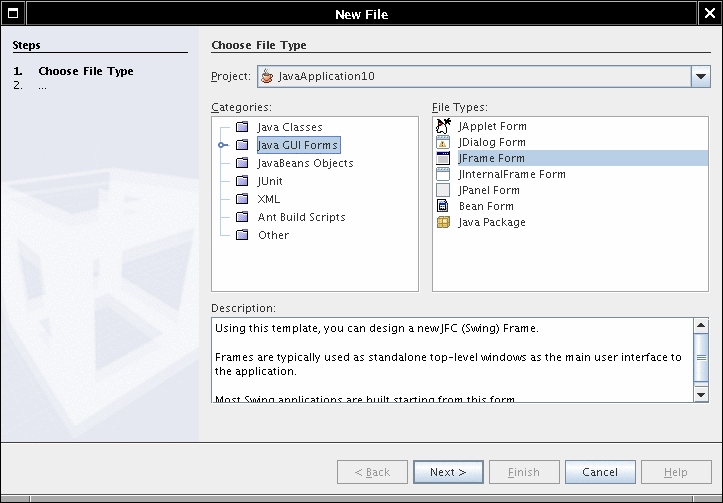Viewport: 723px width, 503px height.
Task: Click the Java Package icon
Action: click(x=443, y=222)
